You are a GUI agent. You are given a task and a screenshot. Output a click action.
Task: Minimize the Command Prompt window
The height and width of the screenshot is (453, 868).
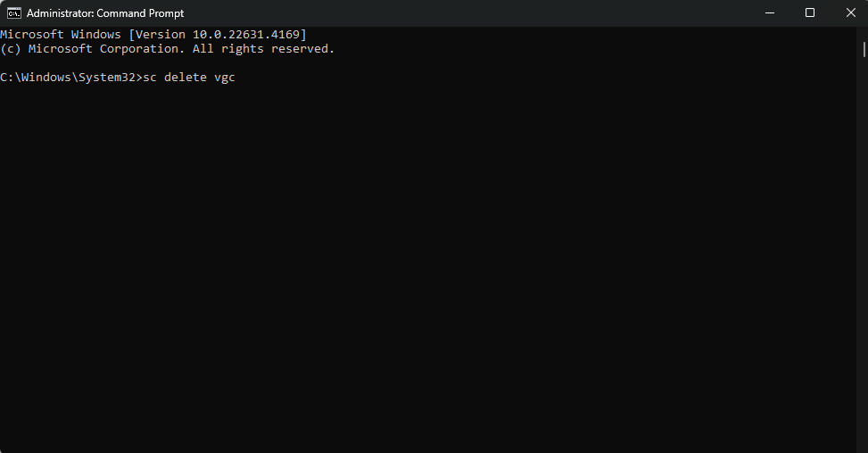pyautogui.click(x=770, y=13)
